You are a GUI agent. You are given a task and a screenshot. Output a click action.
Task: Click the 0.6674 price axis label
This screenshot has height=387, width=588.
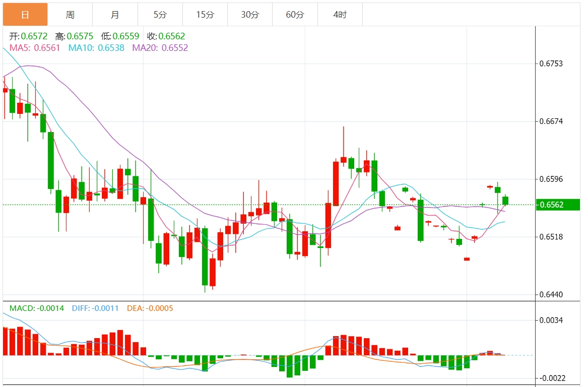[x=551, y=121]
